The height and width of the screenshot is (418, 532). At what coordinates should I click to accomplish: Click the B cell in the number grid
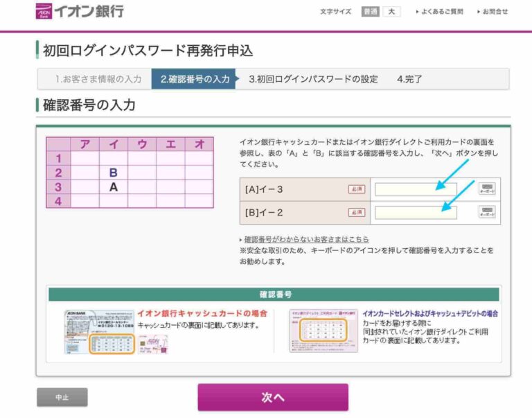pos(113,173)
